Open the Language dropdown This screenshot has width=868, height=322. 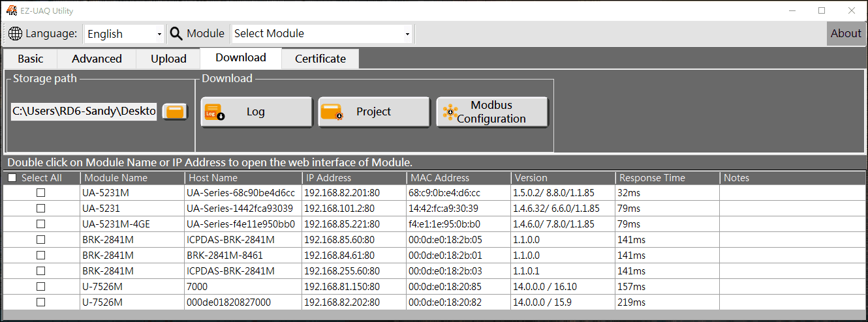[x=159, y=34]
